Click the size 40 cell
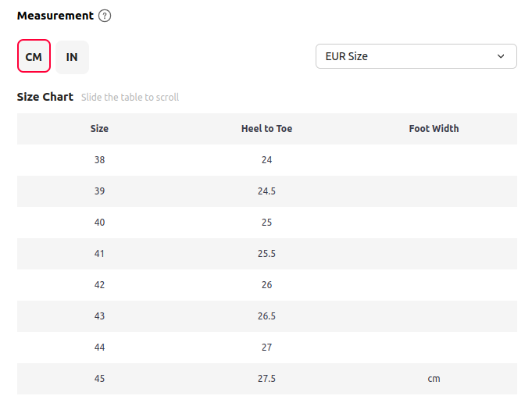The width and height of the screenshot is (532, 403). pyautogui.click(x=99, y=222)
